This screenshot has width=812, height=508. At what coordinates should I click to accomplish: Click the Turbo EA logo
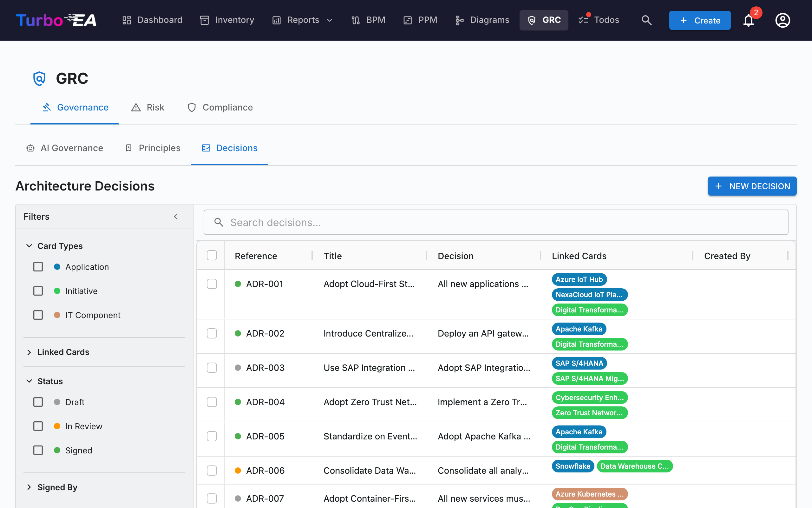coord(56,20)
